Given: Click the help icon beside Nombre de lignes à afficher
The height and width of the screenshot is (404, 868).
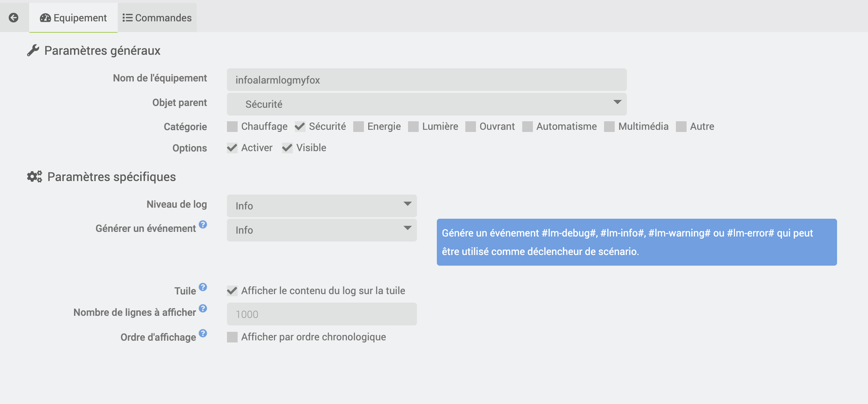Looking at the screenshot, I should pyautogui.click(x=203, y=308).
